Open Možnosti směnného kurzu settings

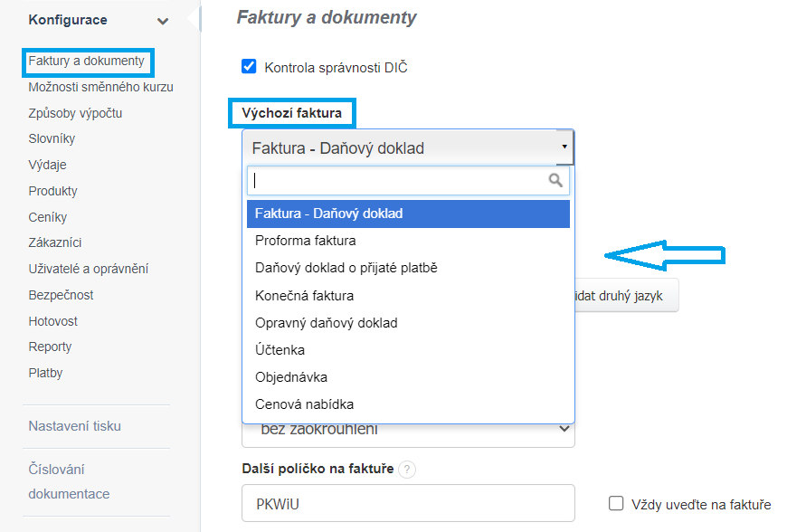click(100, 87)
